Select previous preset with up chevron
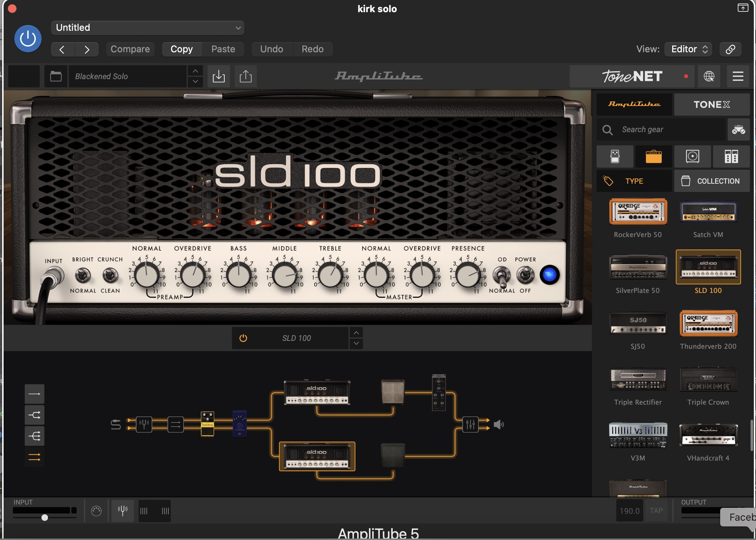Screen dimensions: 756x540 (195, 71)
